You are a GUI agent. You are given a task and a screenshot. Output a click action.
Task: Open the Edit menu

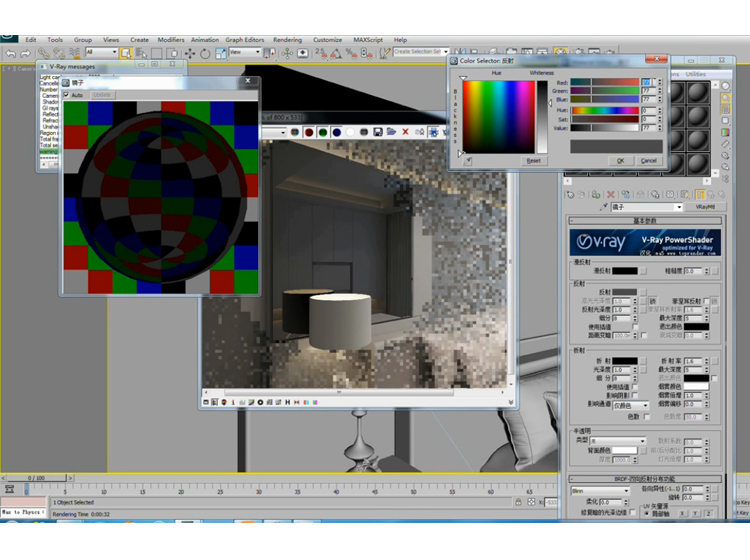(x=31, y=40)
